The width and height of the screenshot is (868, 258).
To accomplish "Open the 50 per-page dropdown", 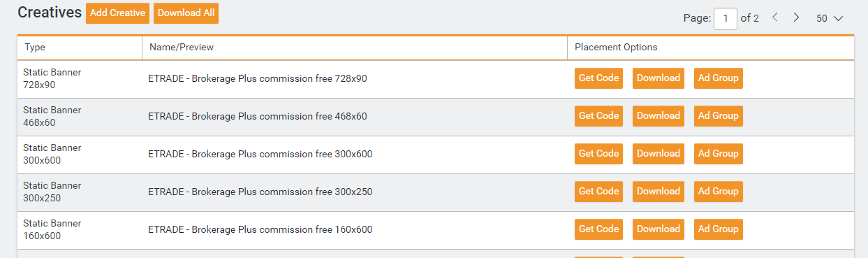I will coord(830,19).
